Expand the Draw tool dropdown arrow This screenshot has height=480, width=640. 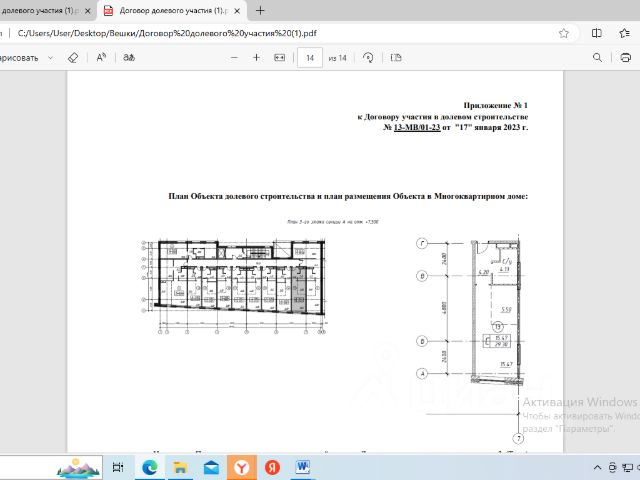tap(51, 58)
